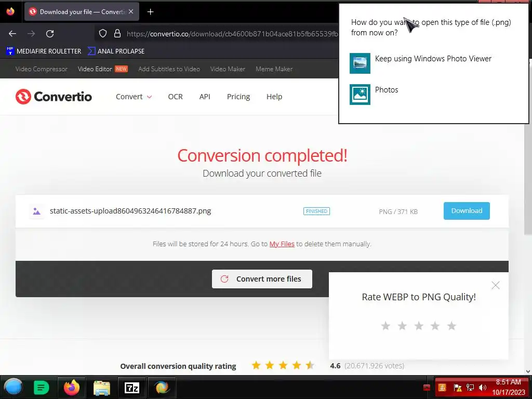Open the Video Editor link

95,69
